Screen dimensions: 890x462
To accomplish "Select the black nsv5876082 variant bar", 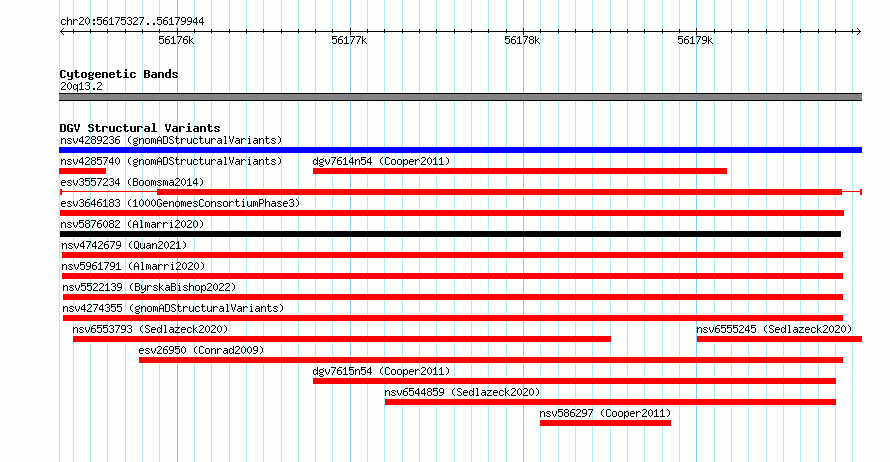I will click(450, 234).
